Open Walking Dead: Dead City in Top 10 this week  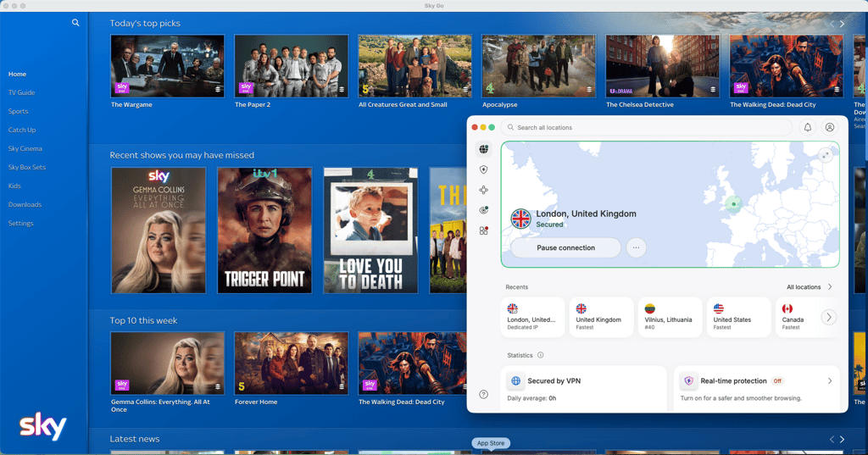click(413, 363)
